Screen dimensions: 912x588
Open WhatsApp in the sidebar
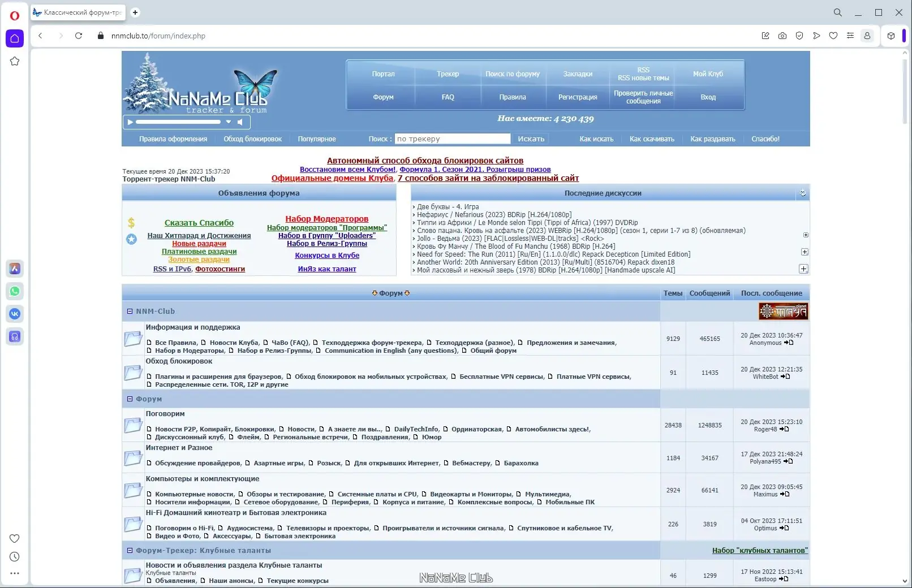15,291
